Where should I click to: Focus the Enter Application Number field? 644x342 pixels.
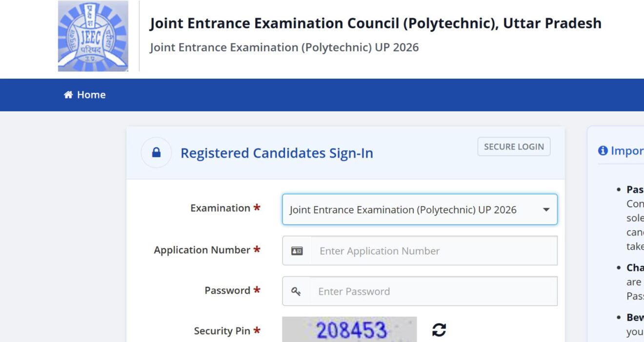[x=434, y=251]
